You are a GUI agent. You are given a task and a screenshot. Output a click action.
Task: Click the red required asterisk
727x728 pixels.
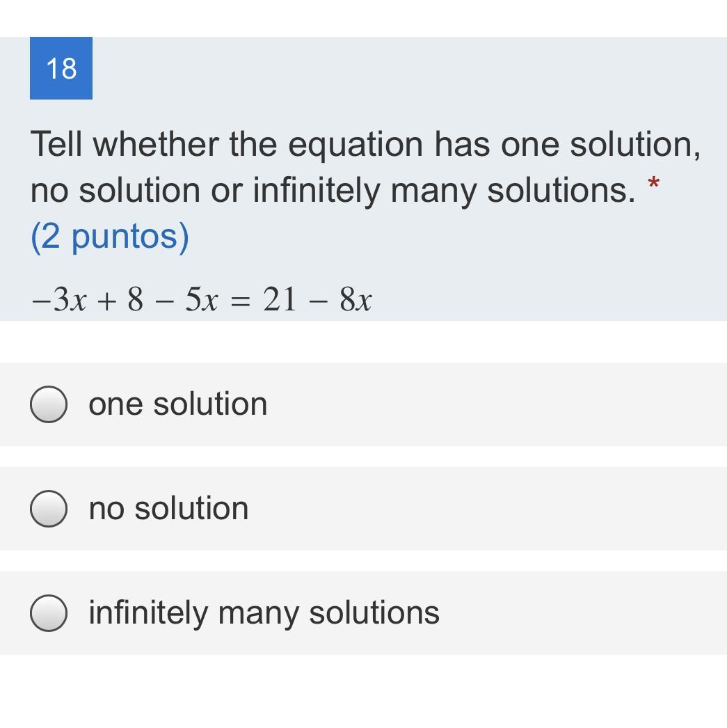(653, 185)
